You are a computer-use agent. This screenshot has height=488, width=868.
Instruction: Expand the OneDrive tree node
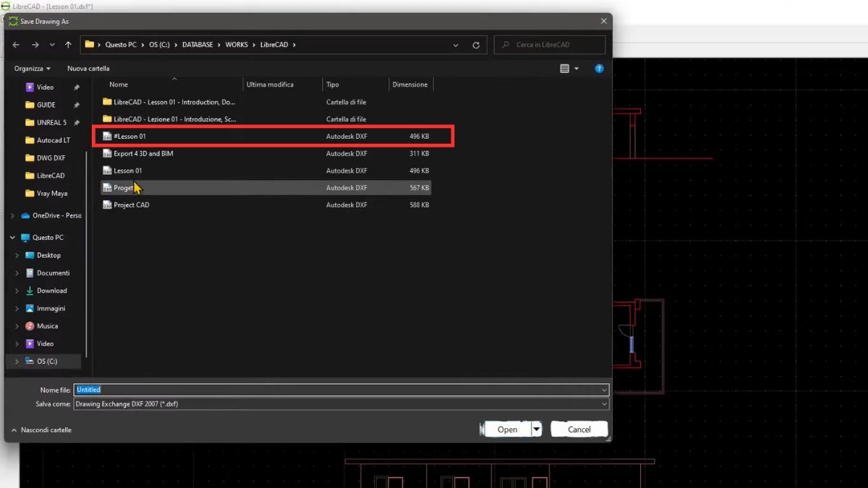point(12,215)
